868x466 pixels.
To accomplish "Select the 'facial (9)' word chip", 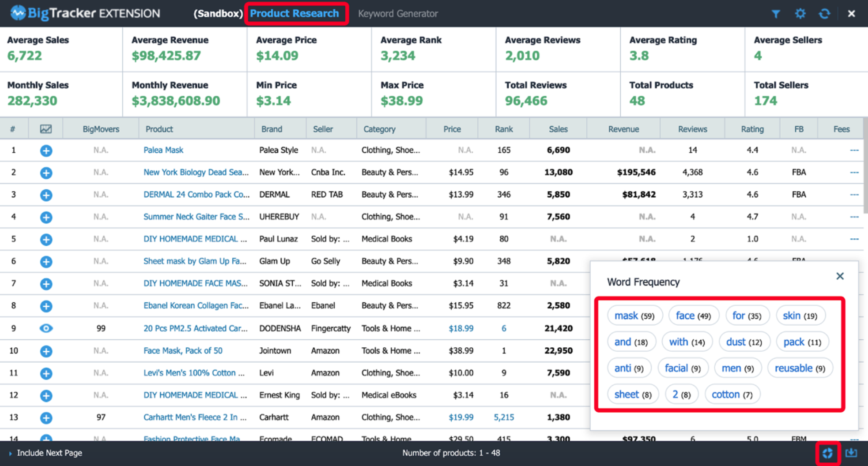I will [x=683, y=368].
